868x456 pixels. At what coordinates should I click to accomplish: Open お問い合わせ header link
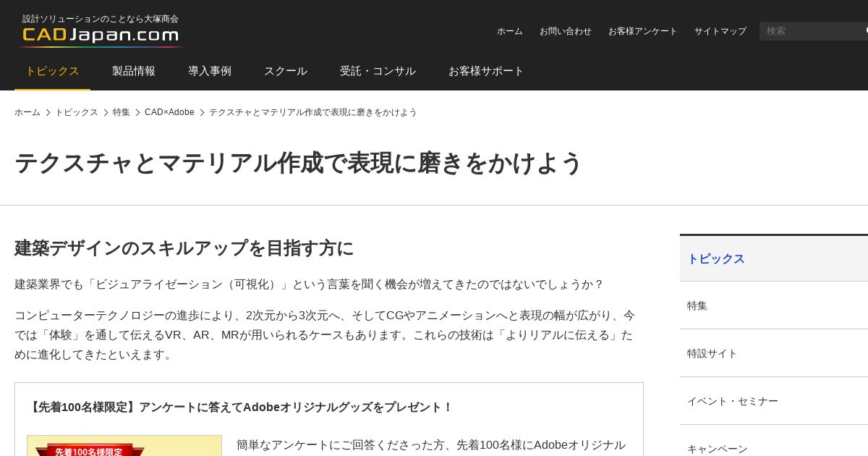566,31
